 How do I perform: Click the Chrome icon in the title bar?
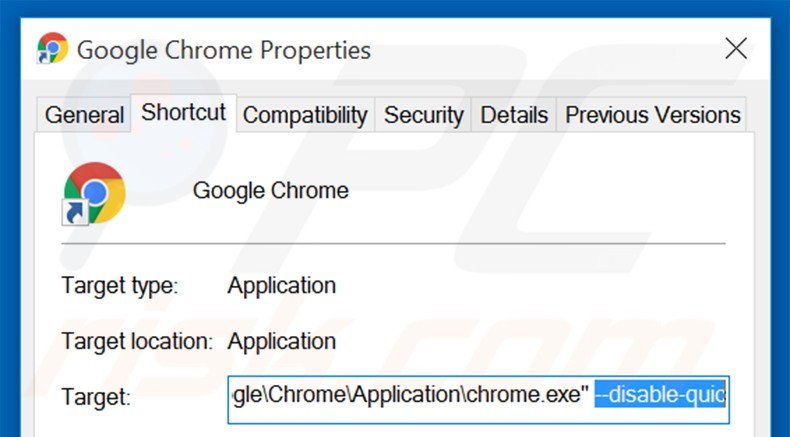pyautogui.click(x=52, y=48)
